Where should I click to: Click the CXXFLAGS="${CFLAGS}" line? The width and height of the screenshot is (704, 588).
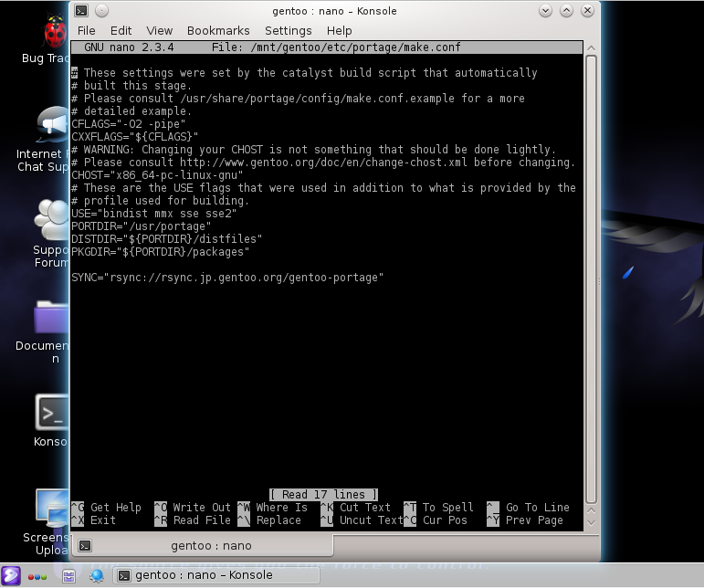point(135,136)
